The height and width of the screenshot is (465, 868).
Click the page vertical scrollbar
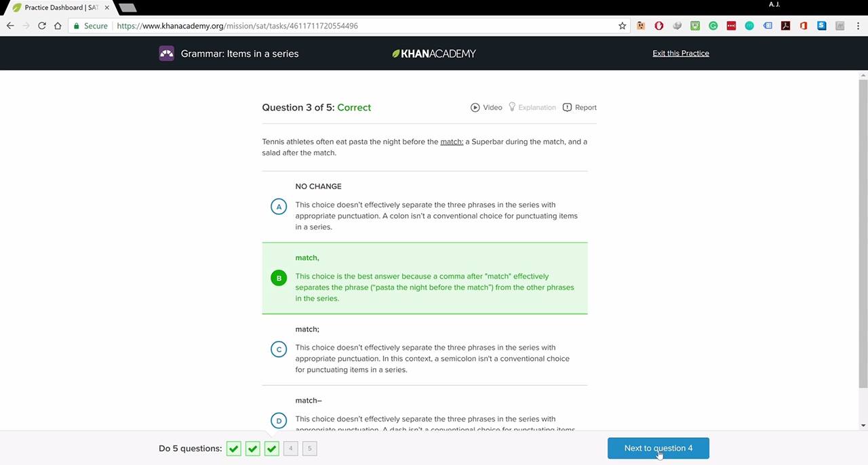(x=863, y=230)
